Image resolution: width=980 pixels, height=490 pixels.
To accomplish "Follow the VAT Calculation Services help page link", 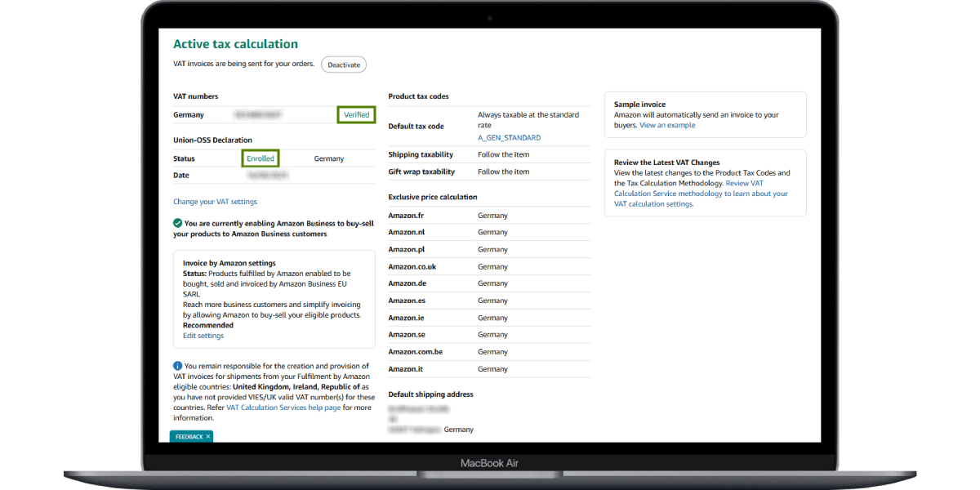I will coord(283,408).
